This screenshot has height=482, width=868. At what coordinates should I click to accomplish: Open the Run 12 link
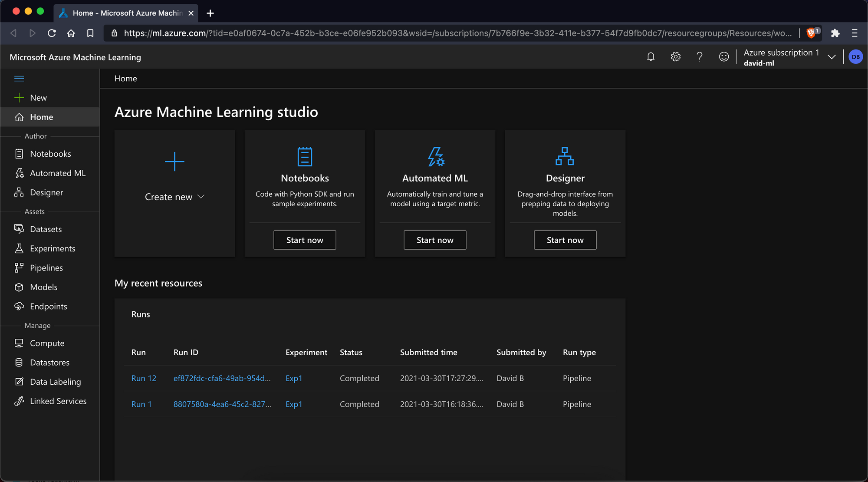144,378
